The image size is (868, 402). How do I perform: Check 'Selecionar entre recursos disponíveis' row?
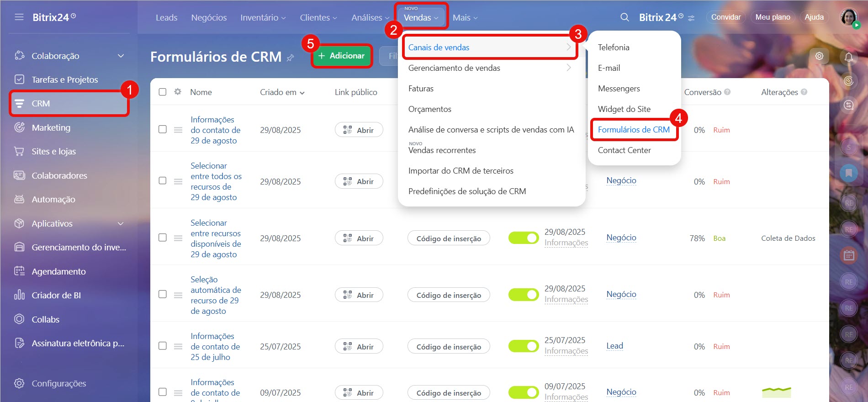click(163, 238)
